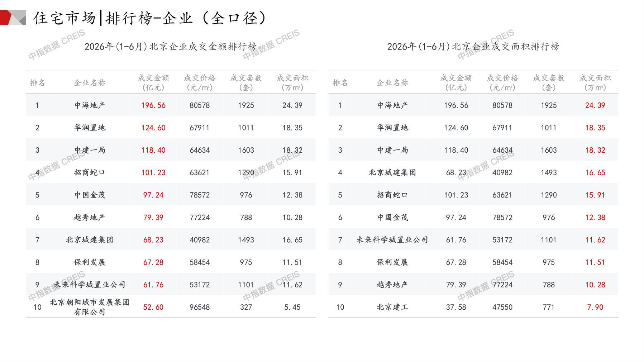Image resolution: width=644 pixels, height=362 pixels.
Task: Click units value 1925 in the right table
Action: click(549, 105)
